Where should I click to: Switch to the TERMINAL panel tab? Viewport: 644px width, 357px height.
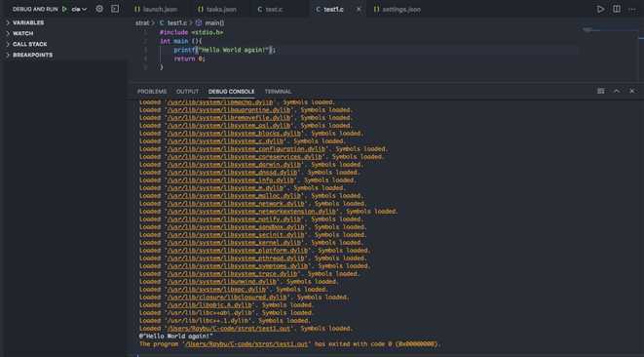tap(278, 92)
